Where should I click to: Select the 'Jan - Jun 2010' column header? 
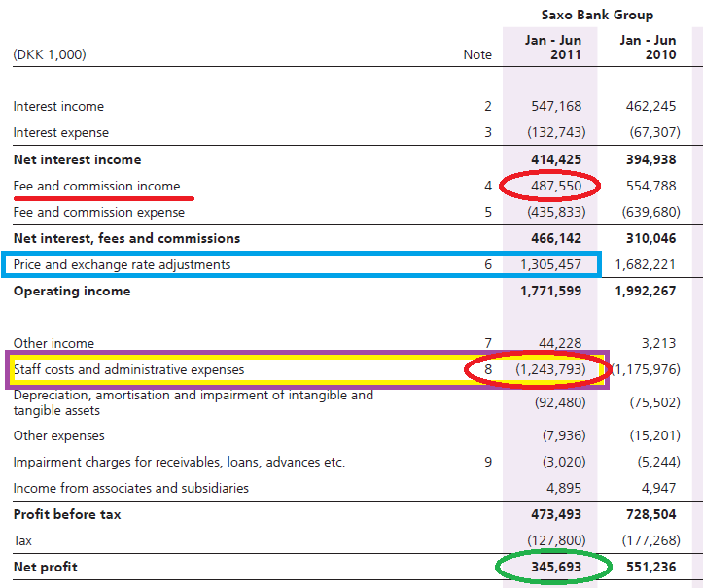(648, 48)
